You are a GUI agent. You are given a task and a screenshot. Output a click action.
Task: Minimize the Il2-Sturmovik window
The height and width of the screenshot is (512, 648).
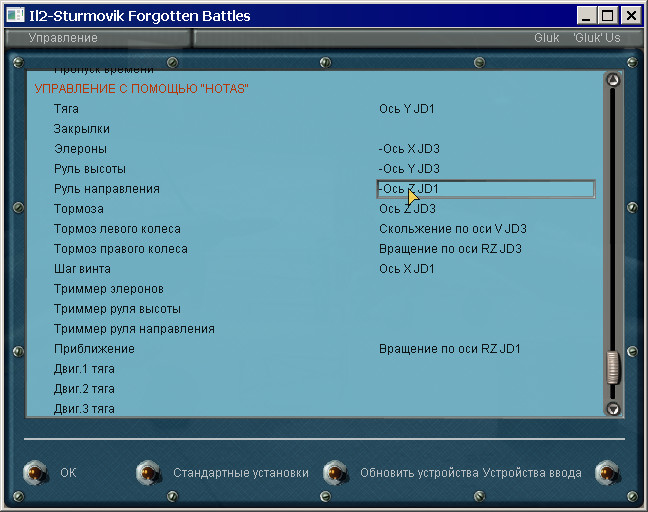pyautogui.click(x=586, y=16)
